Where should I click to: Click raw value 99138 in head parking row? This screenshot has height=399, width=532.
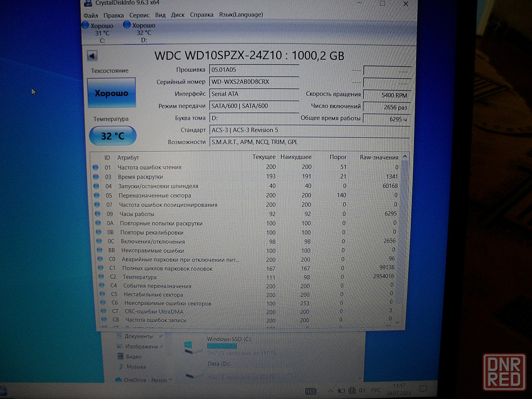[387, 268]
